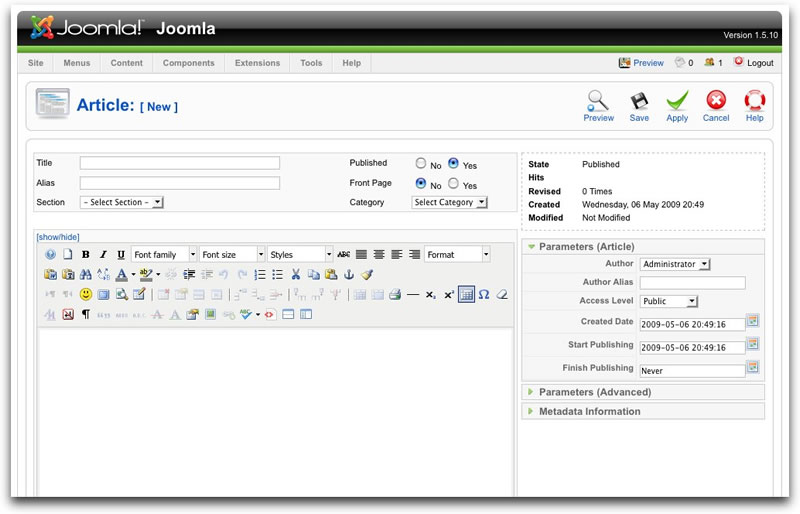Click the Strikethrough ABC icon
800x514 pixels.
(x=344, y=254)
